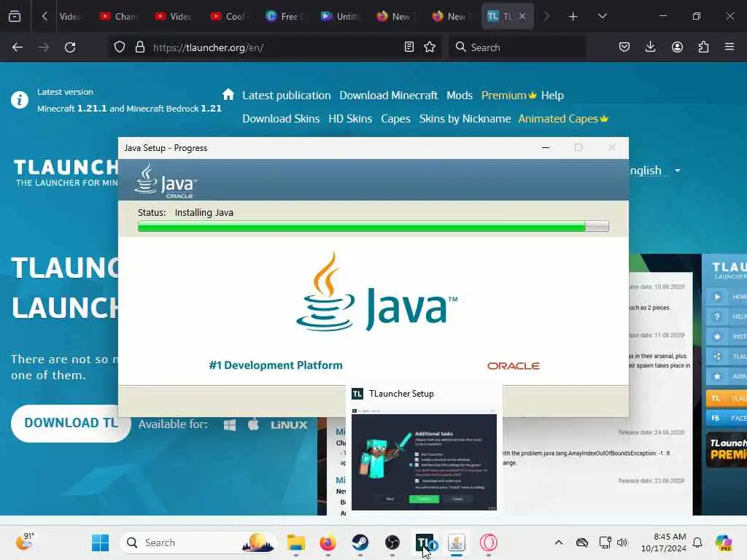Image resolution: width=747 pixels, height=560 pixels.
Task: Click the info icon beside Latest version
Action: tap(20, 100)
